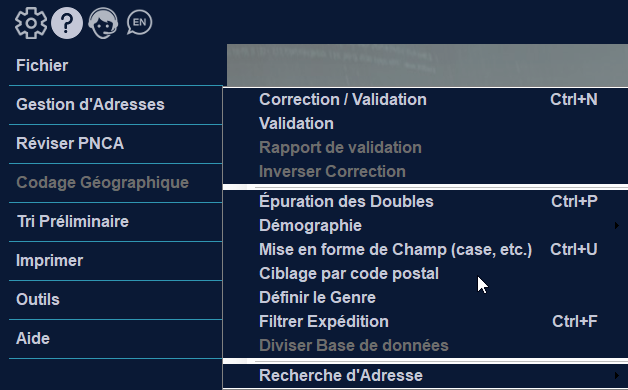Expand the Recherche d'Adresse submenu arrow
Screen dimensions: 628x390
(617, 375)
